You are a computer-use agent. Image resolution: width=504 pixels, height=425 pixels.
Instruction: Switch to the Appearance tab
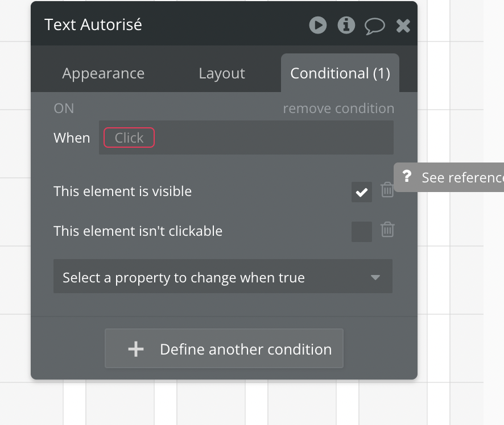coord(103,73)
